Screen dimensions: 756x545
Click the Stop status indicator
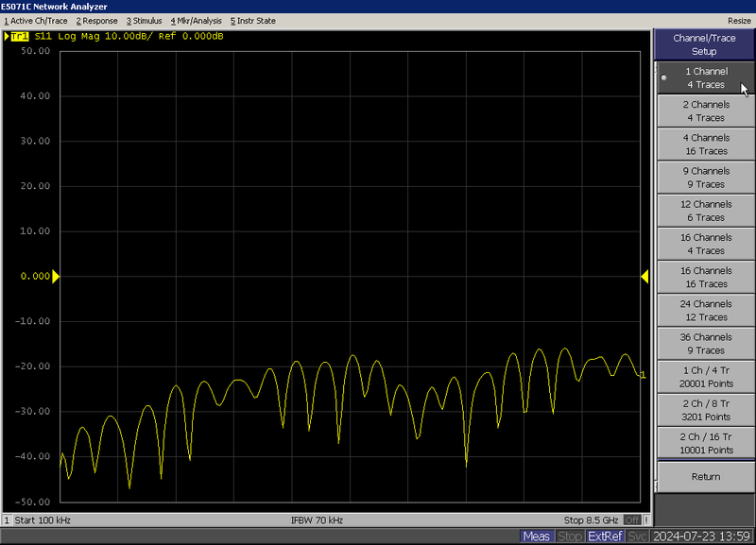tap(570, 536)
